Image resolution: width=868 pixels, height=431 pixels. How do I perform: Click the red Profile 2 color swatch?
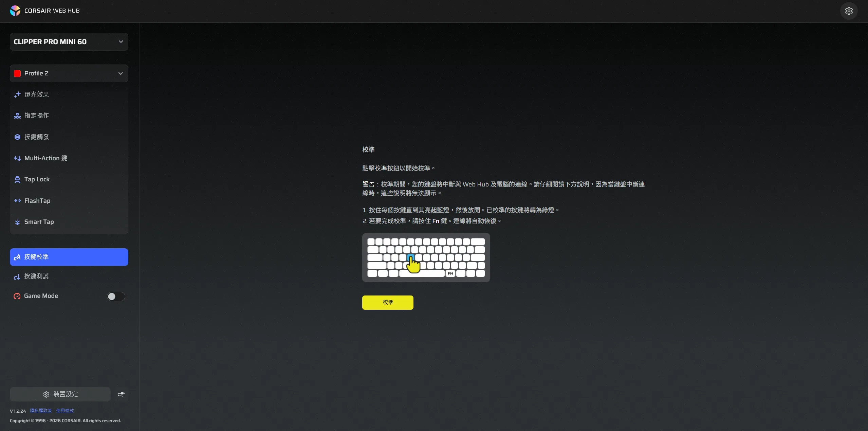point(17,73)
